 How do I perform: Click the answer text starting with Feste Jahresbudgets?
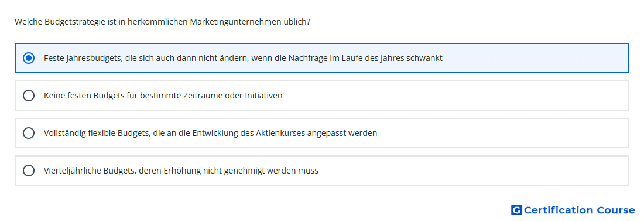tap(243, 58)
